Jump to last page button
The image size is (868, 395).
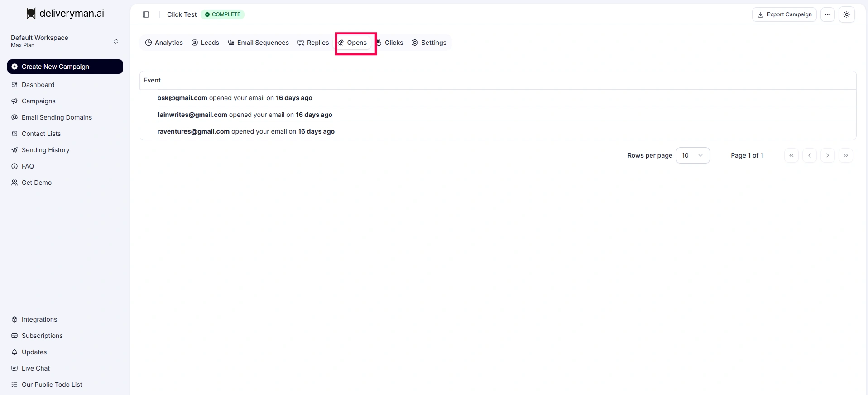click(x=845, y=155)
